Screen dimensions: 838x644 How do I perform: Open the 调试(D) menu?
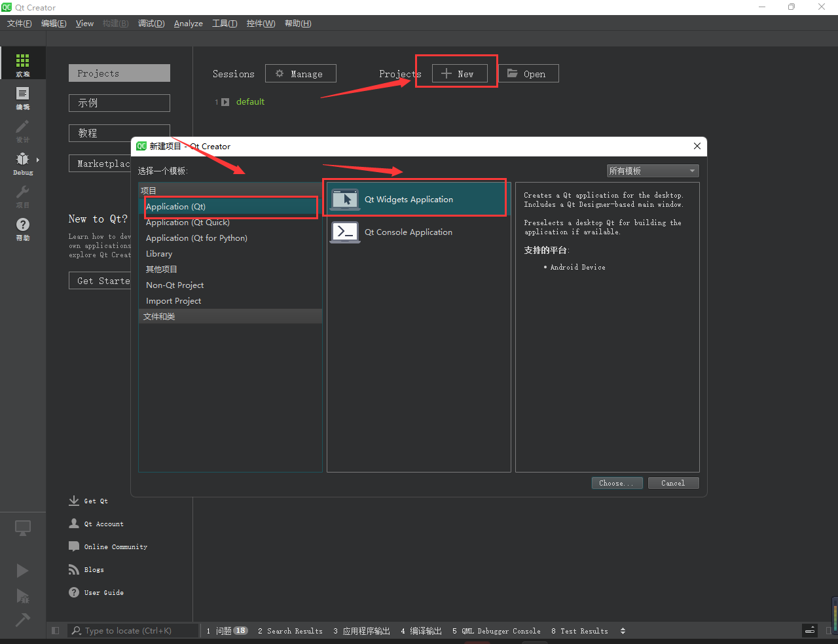coord(151,24)
